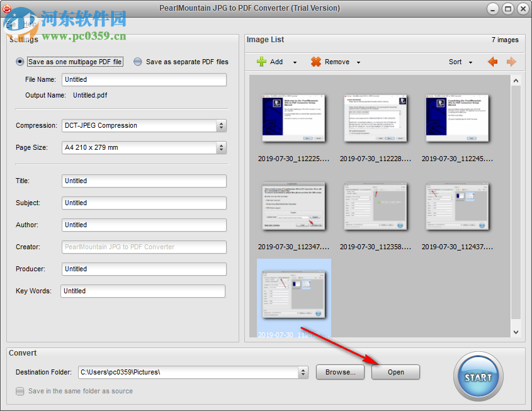Open the File menu
This screenshot has width=532, height=411.
(x=10, y=25)
